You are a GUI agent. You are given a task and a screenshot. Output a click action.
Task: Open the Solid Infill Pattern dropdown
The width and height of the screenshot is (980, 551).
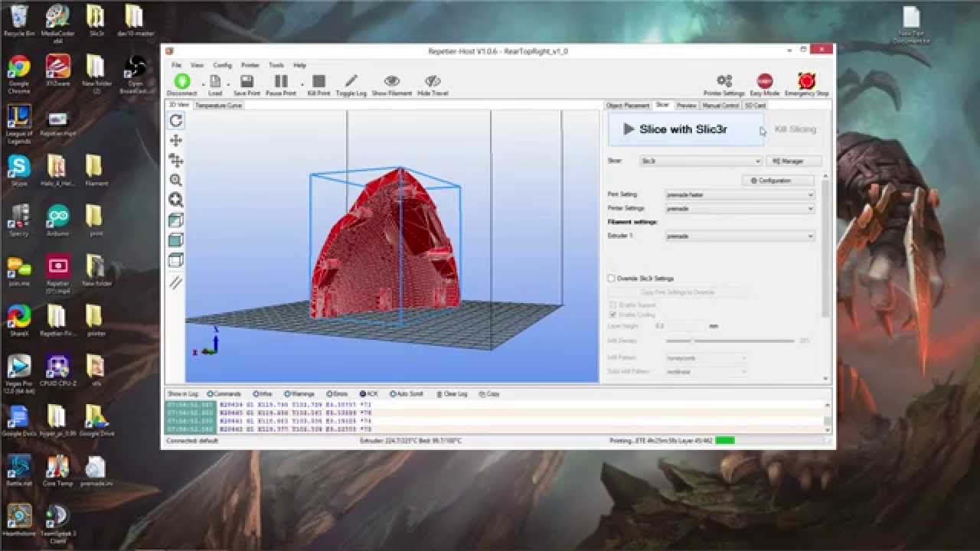(x=706, y=371)
